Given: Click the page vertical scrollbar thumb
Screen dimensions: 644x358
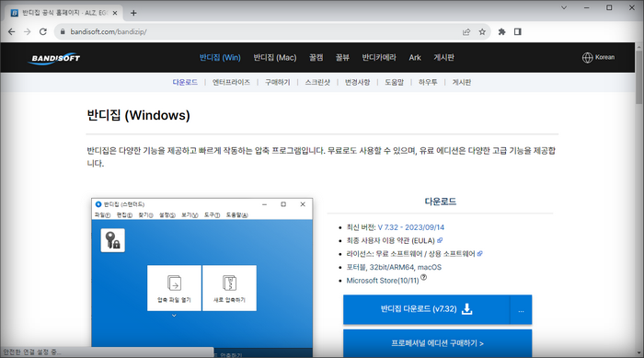Looking at the screenshot, I should point(639,77).
